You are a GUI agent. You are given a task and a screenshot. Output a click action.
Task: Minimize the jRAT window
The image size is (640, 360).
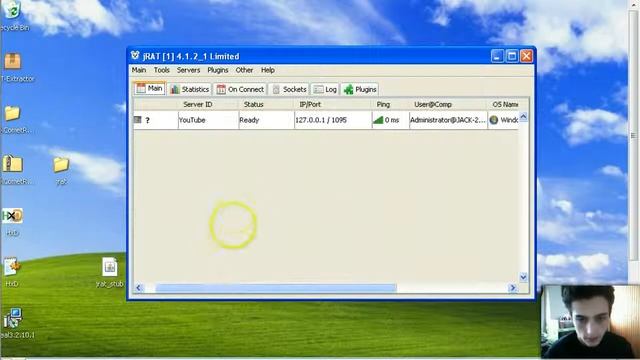(x=497, y=56)
